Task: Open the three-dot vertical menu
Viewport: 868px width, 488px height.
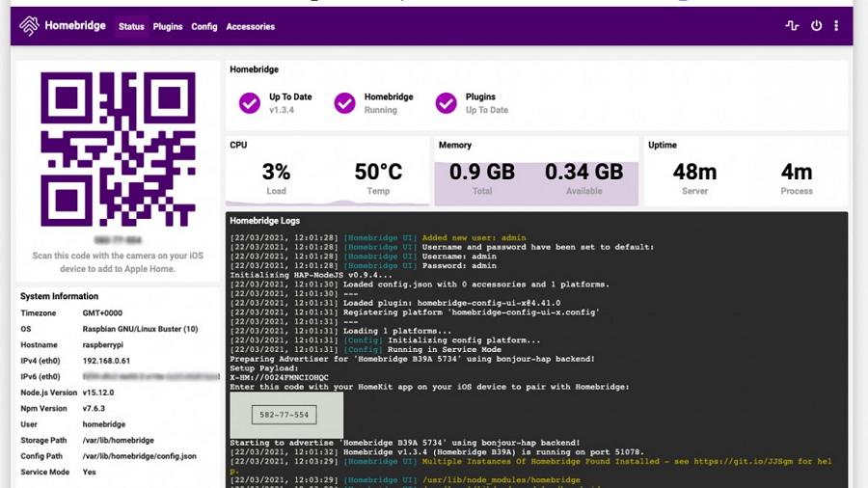Action: click(836, 26)
